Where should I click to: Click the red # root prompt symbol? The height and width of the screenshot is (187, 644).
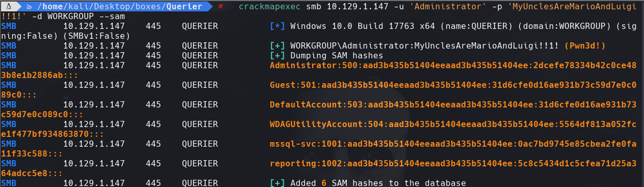click(221, 6)
